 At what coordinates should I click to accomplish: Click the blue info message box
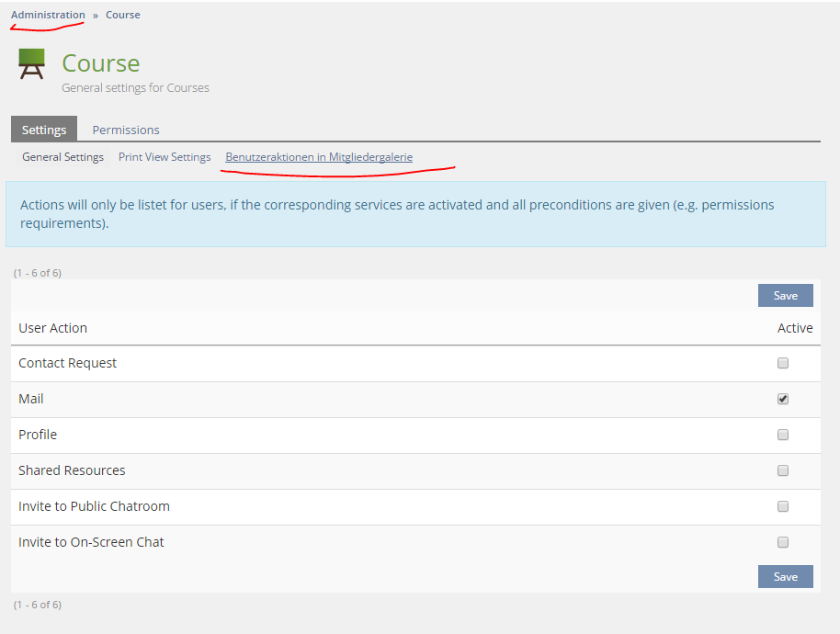point(415,214)
